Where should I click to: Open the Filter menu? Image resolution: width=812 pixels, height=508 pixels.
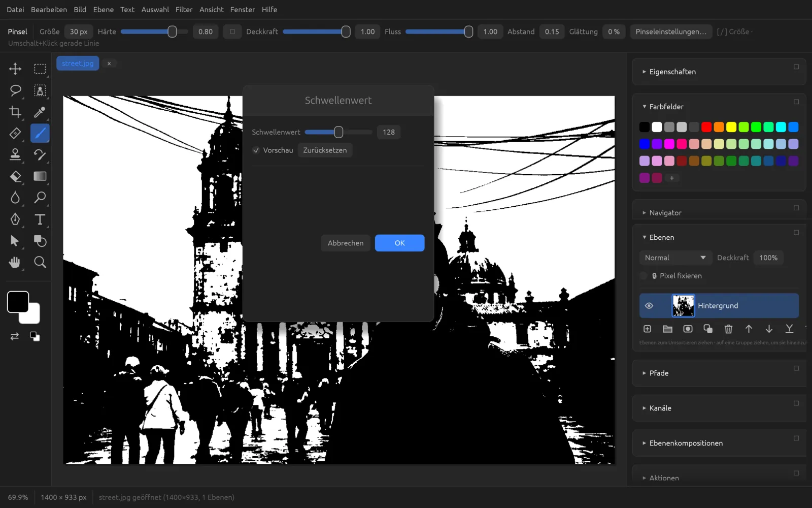point(184,10)
